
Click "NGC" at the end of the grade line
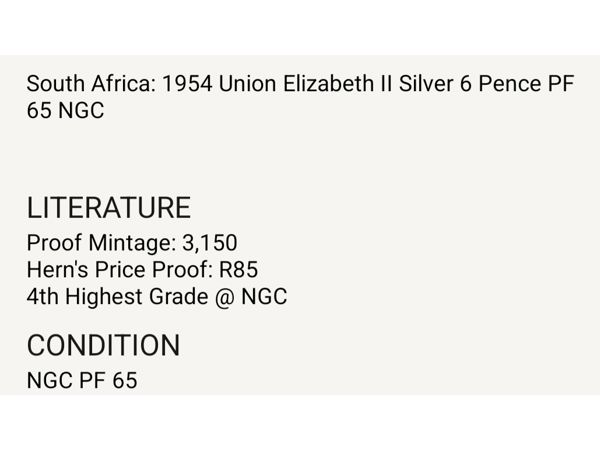click(264, 296)
